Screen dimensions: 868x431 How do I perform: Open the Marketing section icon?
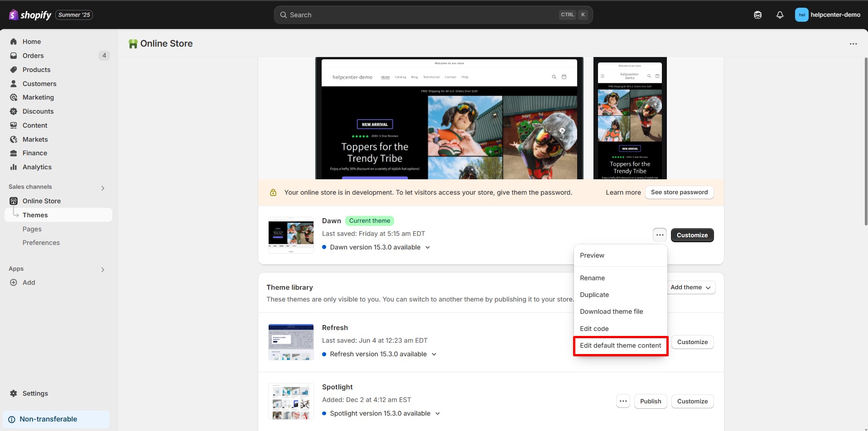pos(14,97)
